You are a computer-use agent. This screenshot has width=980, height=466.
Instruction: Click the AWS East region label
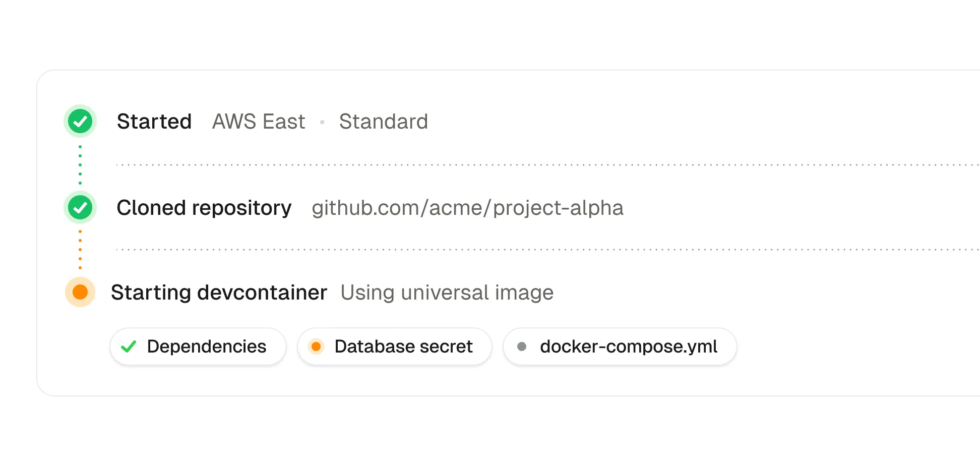pos(259,122)
